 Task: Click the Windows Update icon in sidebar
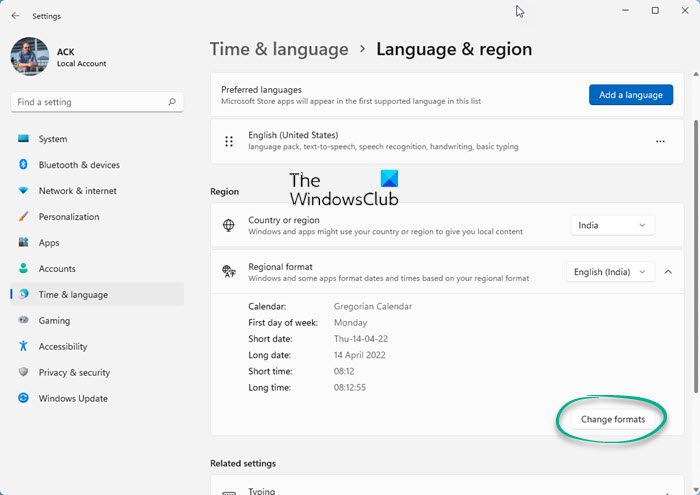(23, 398)
